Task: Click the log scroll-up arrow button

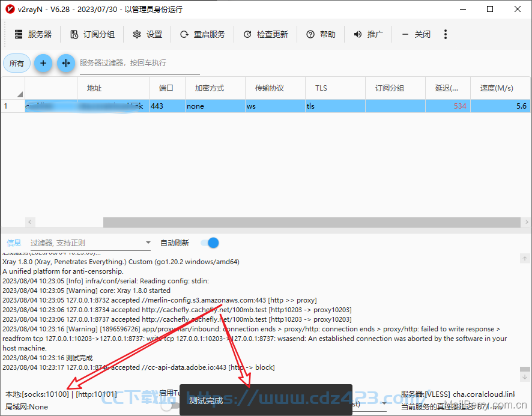Action: 525,259
